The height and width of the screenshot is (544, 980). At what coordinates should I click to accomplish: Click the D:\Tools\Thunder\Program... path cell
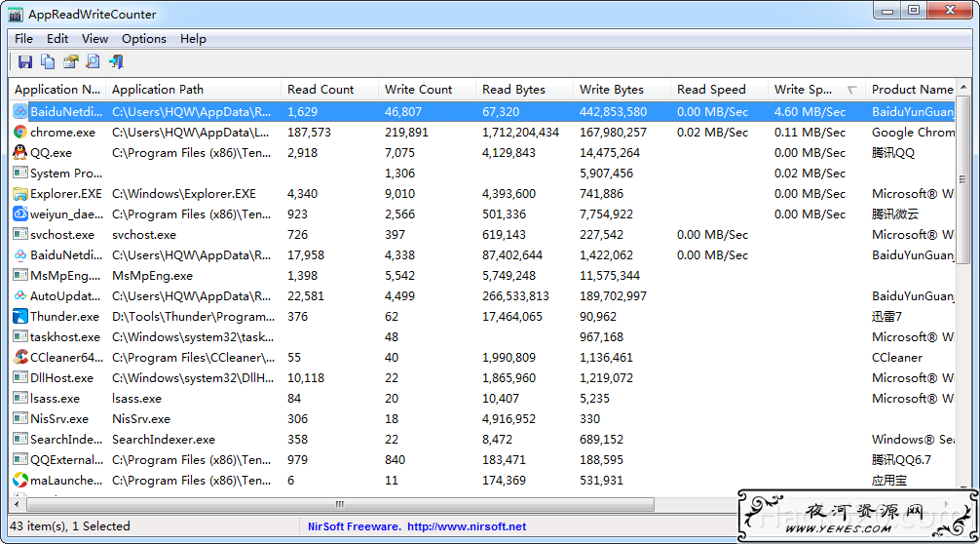pyautogui.click(x=193, y=317)
